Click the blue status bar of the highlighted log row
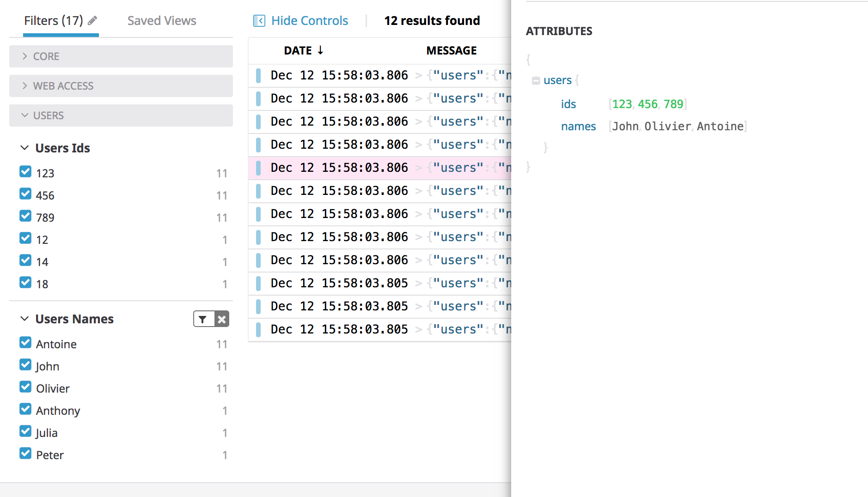The image size is (868, 497). 258,168
